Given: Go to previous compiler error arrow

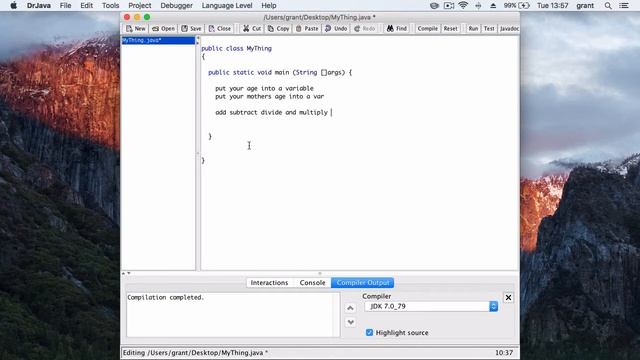Looking at the screenshot, I should tap(350, 308).
